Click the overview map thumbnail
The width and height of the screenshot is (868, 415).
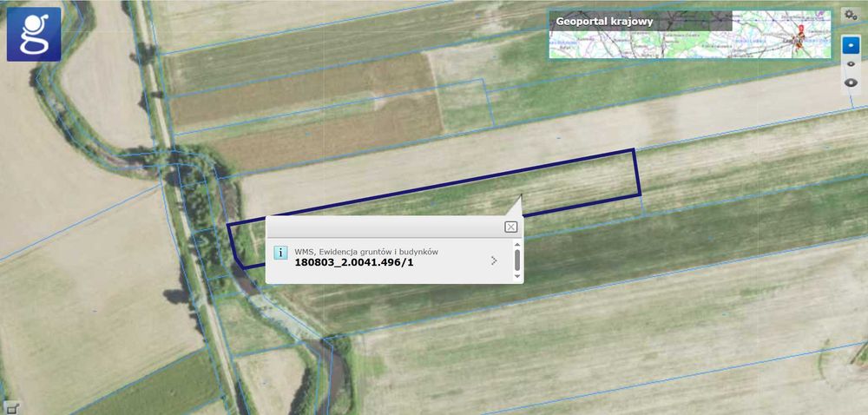pyautogui.click(x=690, y=35)
